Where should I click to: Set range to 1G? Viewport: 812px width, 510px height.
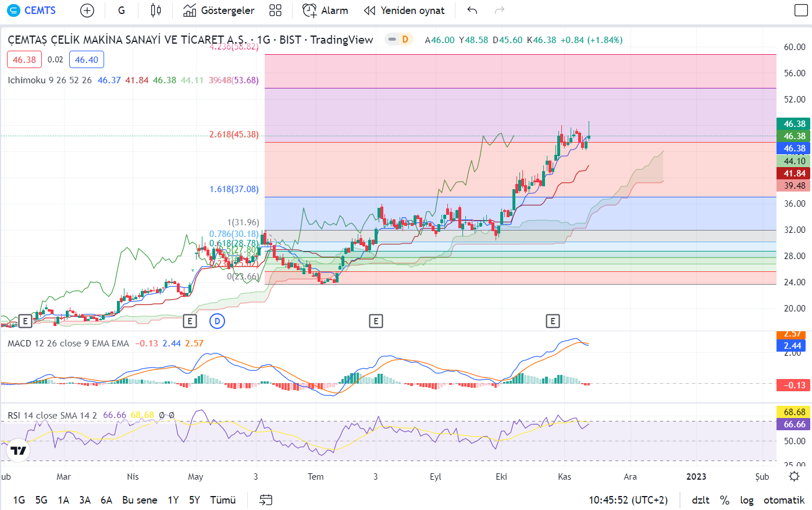(19, 500)
